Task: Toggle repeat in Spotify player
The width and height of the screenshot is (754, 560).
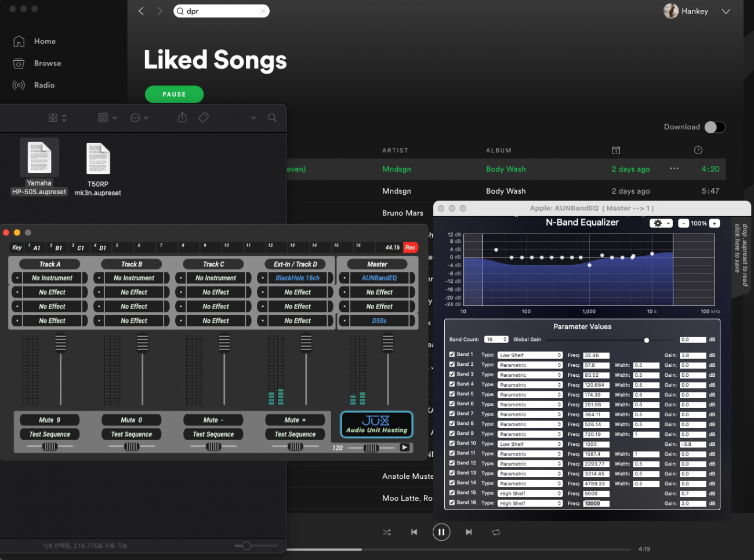Action: click(496, 532)
